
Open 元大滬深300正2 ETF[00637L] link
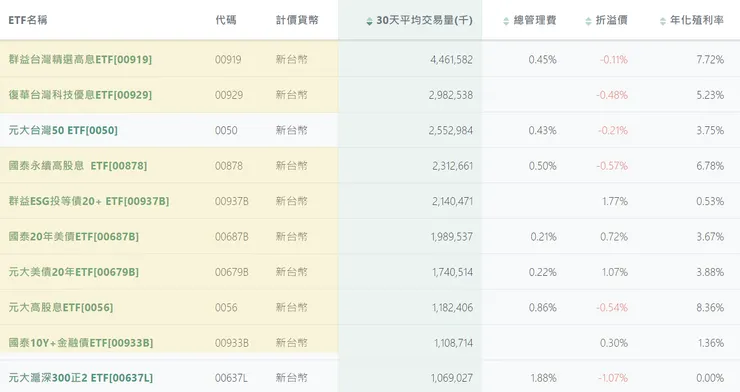point(81,377)
